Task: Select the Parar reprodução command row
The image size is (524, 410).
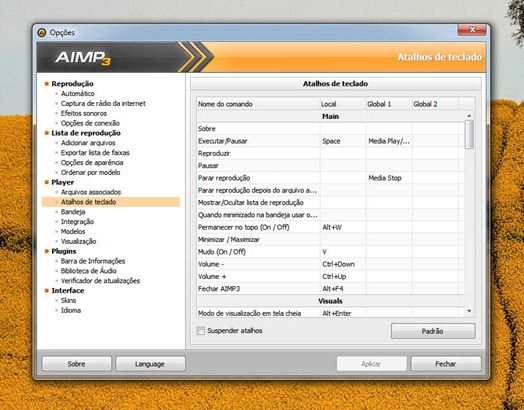Action: tap(331, 178)
